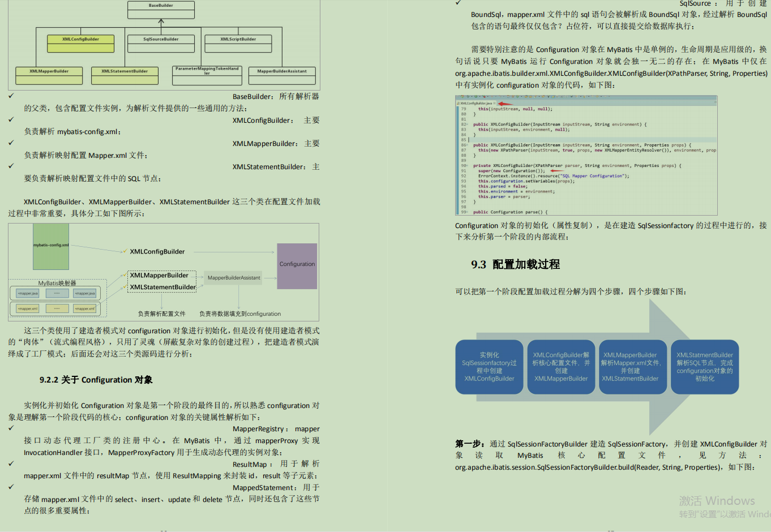Click the step box "XMLConfigBuilder解析核心配置文件"
This screenshot has width=771, height=532.
tap(561, 367)
